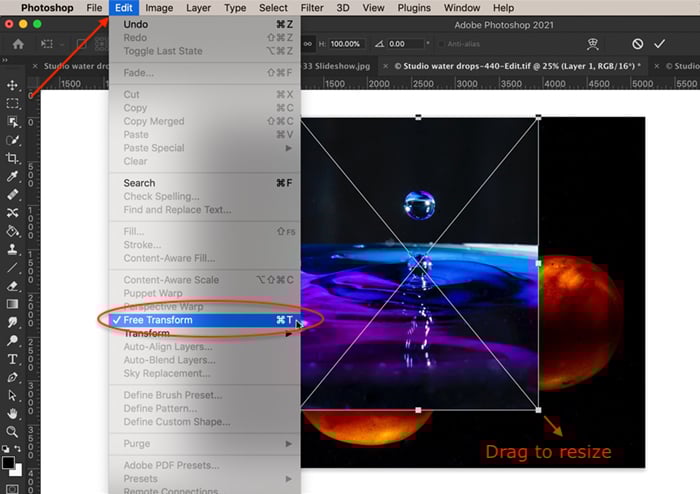This screenshot has width=700, height=494.
Task: Select the Eraser tool
Action: (12, 286)
